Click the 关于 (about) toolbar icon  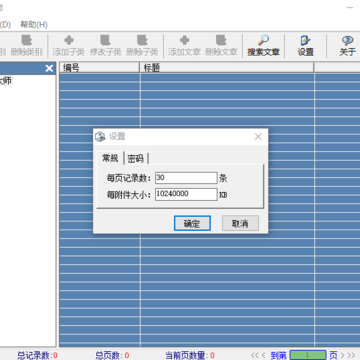pos(347,46)
